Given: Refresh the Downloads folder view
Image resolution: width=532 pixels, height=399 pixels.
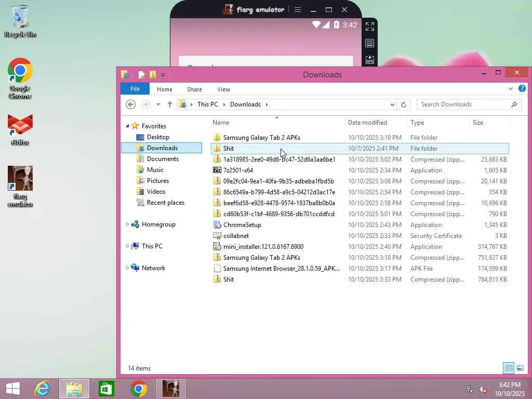Looking at the screenshot, I should tap(403, 104).
